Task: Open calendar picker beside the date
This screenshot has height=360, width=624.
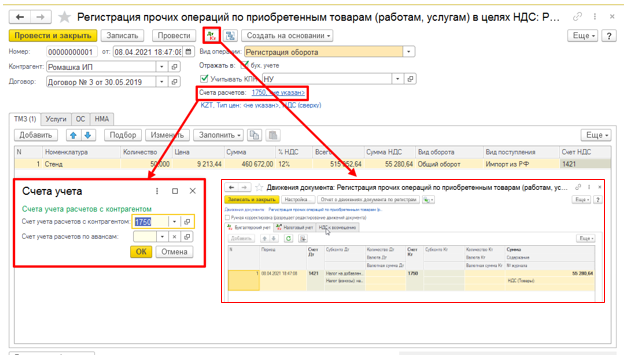Action: point(189,52)
